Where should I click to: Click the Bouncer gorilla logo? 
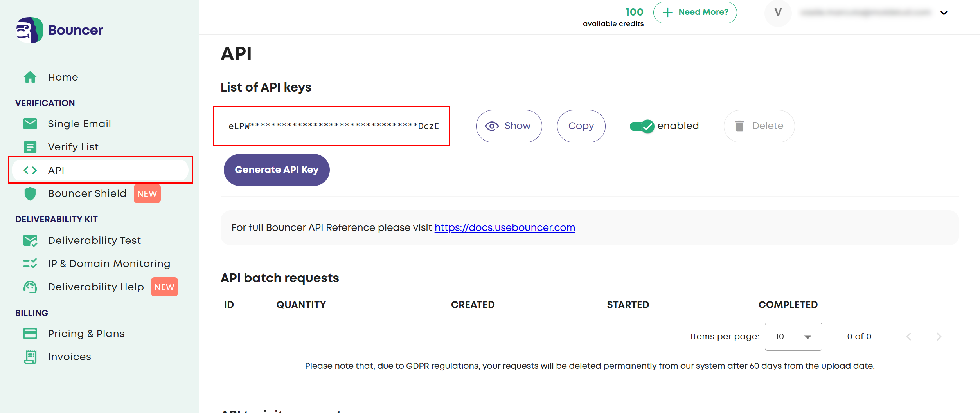click(29, 30)
